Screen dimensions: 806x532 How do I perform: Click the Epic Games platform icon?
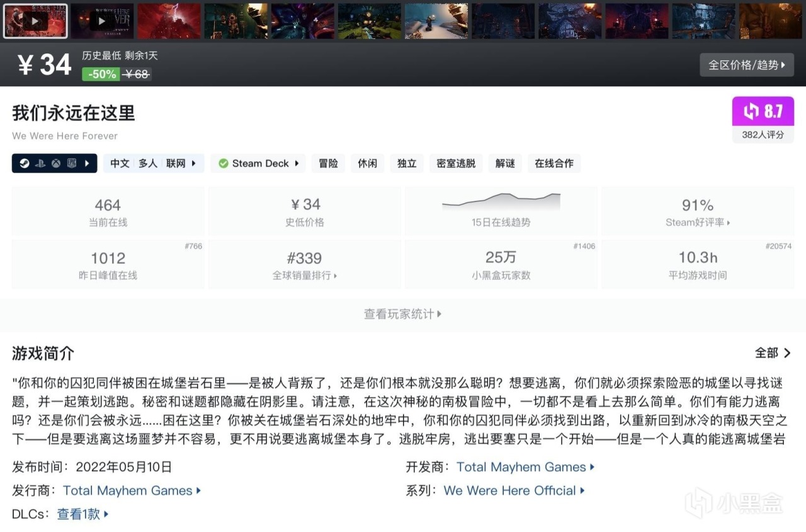tap(72, 163)
